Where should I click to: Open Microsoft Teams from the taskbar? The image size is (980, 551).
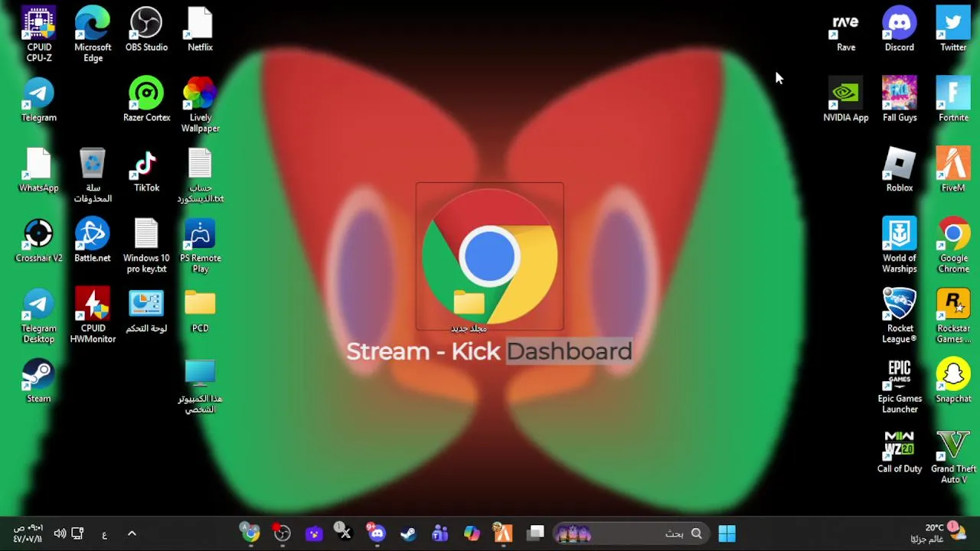tap(440, 533)
